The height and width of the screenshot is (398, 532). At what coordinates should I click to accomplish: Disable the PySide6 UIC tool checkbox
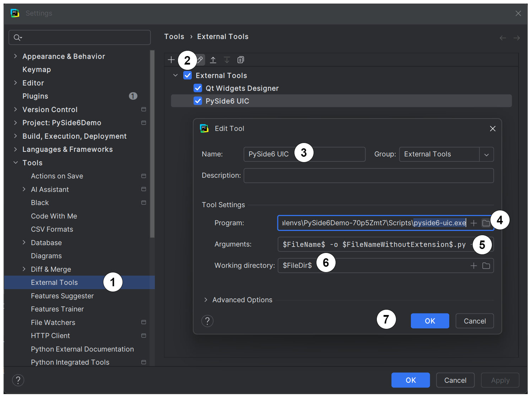tap(198, 101)
